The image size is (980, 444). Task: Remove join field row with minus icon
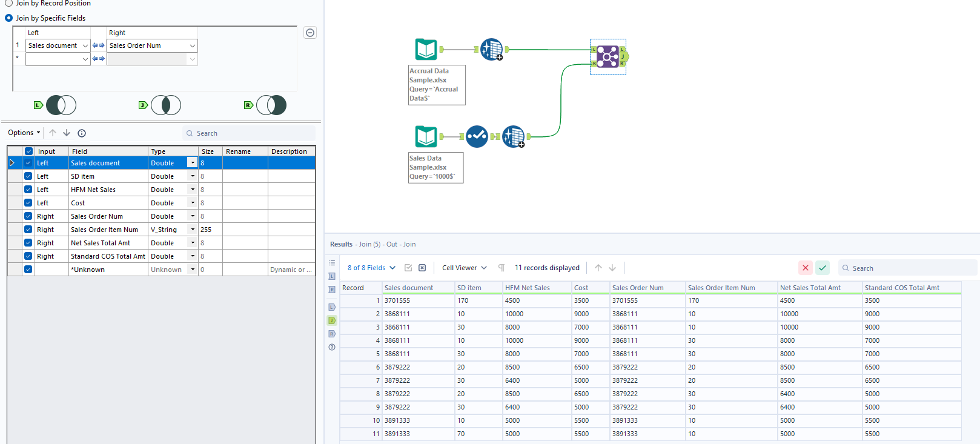tap(310, 33)
